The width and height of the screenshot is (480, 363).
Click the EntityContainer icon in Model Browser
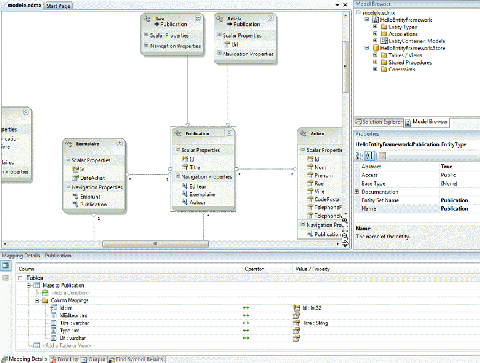[384, 41]
